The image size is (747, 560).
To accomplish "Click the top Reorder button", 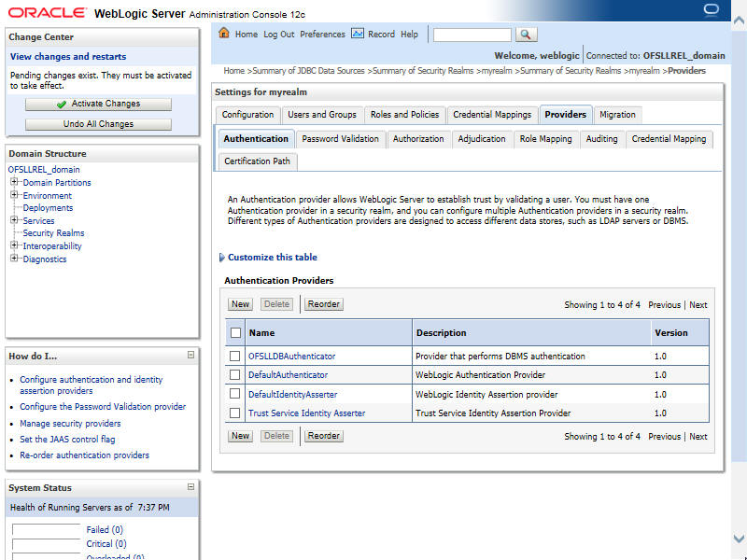I will (323, 304).
